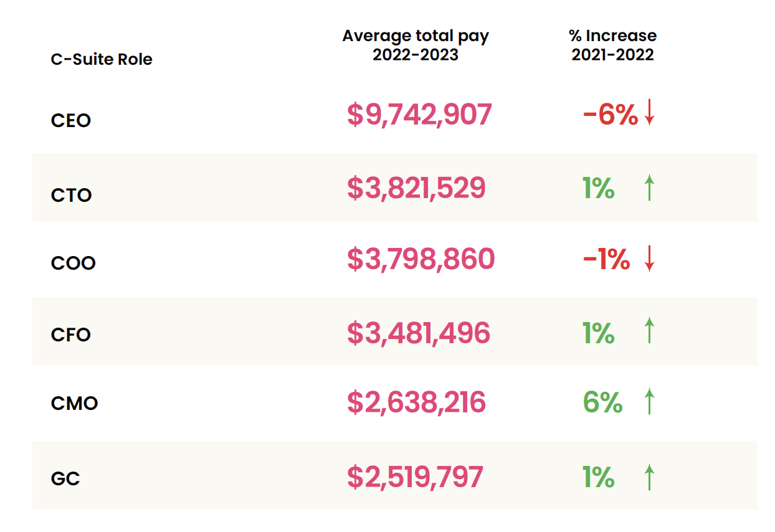775x532 pixels.
Task: Click the green up arrow in CFO row
Action: pos(649,331)
